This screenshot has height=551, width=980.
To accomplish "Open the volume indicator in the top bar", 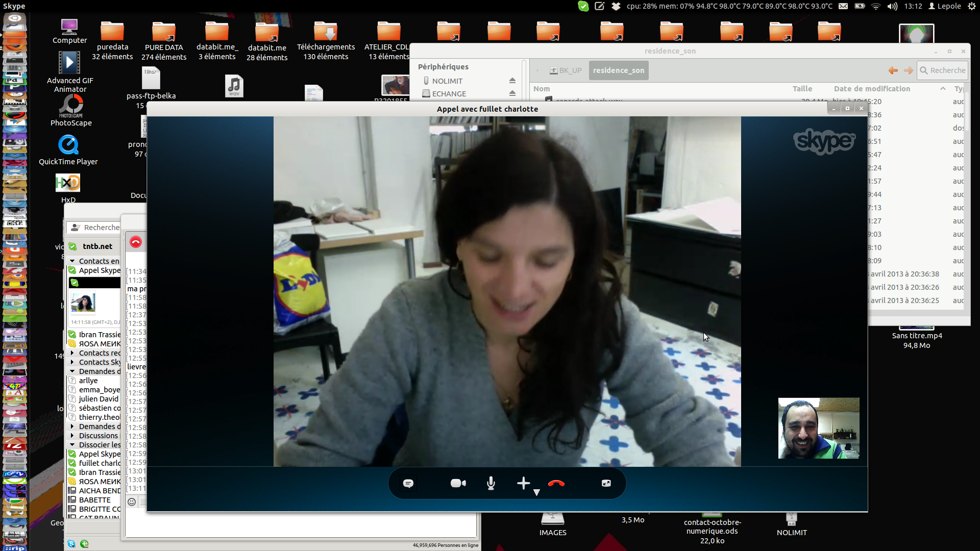I will tap(892, 6).
